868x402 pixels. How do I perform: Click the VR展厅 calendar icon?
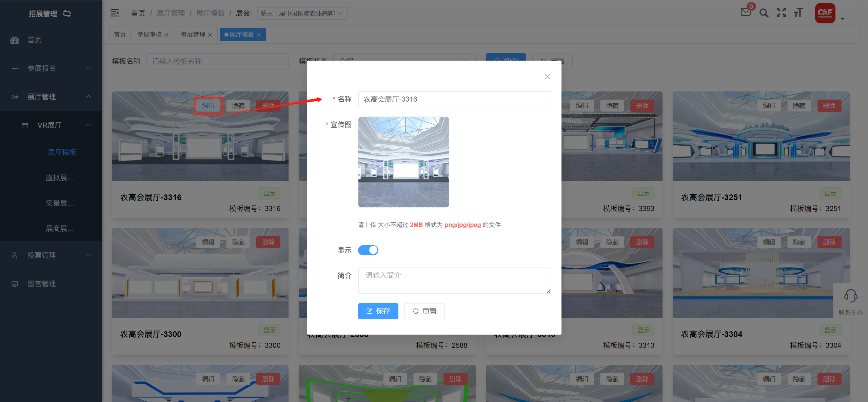(x=25, y=126)
